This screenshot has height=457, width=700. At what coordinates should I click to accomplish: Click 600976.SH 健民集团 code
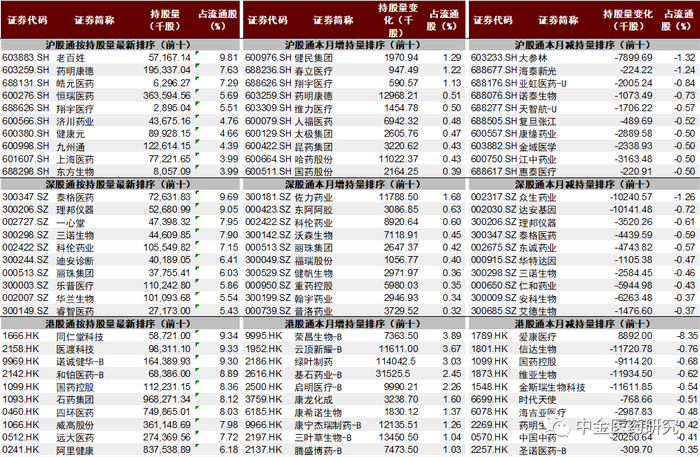click(268, 58)
